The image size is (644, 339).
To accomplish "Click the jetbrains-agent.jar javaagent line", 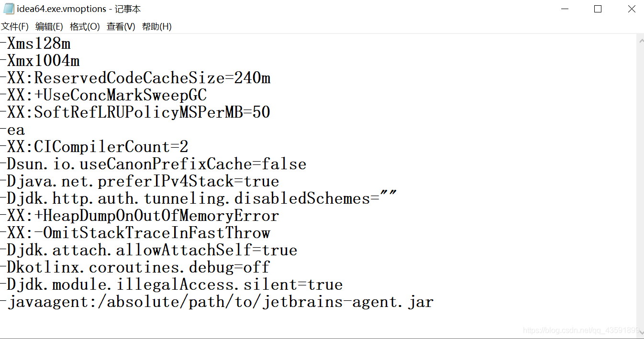I will coord(217,302).
